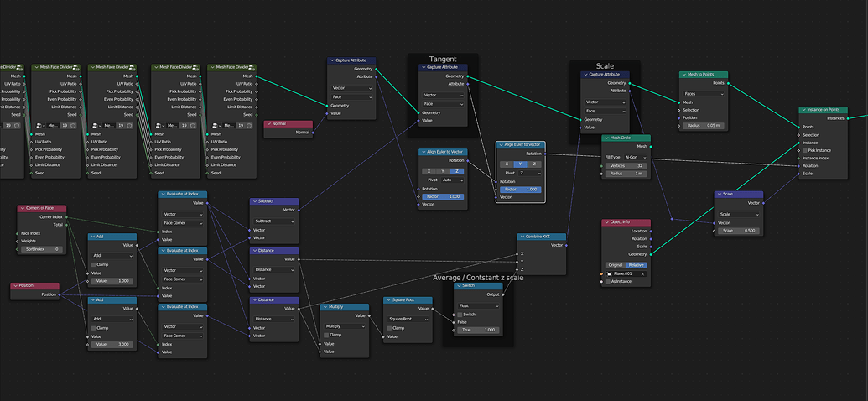Select Y axis in the left Align Euler node
868x401 pixels.
(x=443, y=171)
